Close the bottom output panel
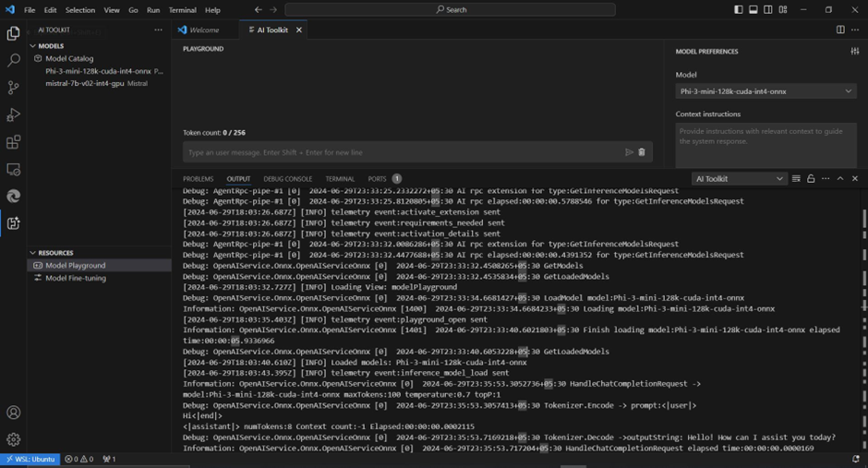The width and height of the screenshot is (868, 468). (x=855, y=179)
